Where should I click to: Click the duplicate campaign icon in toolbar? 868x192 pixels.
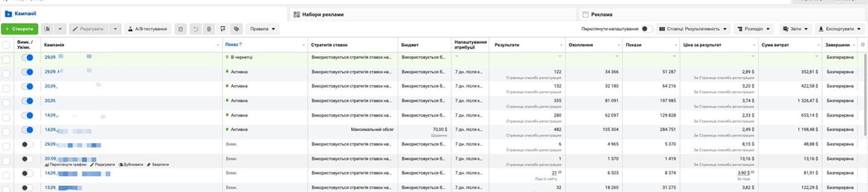(x=47, y=29)
